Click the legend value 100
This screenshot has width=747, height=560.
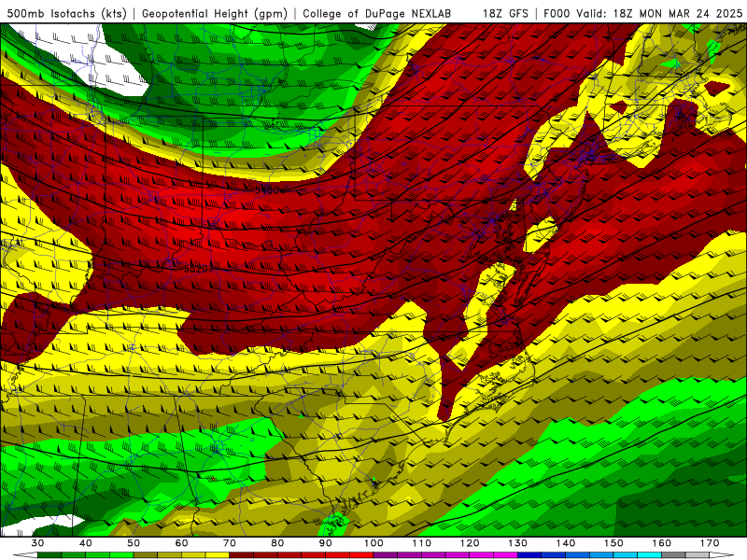373,543
